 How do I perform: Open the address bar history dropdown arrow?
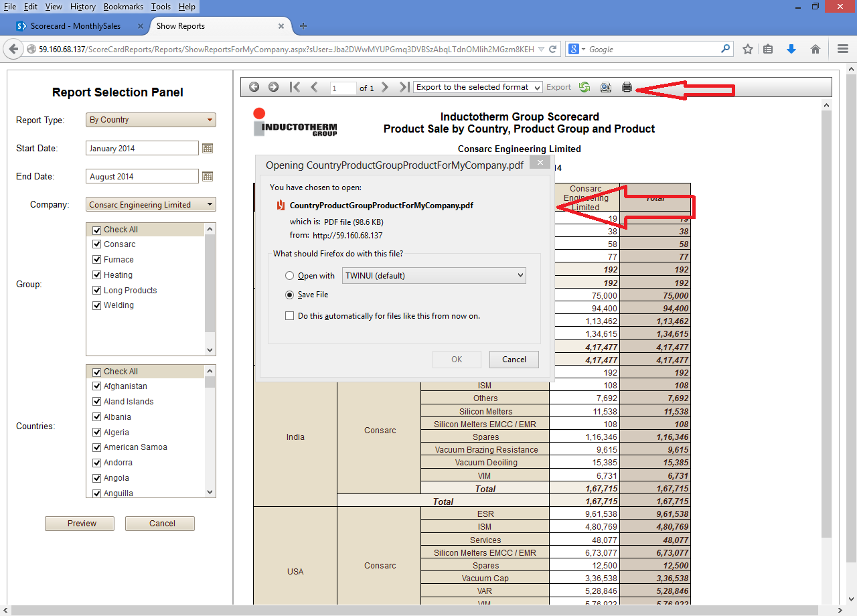click(x=541, y=49)
